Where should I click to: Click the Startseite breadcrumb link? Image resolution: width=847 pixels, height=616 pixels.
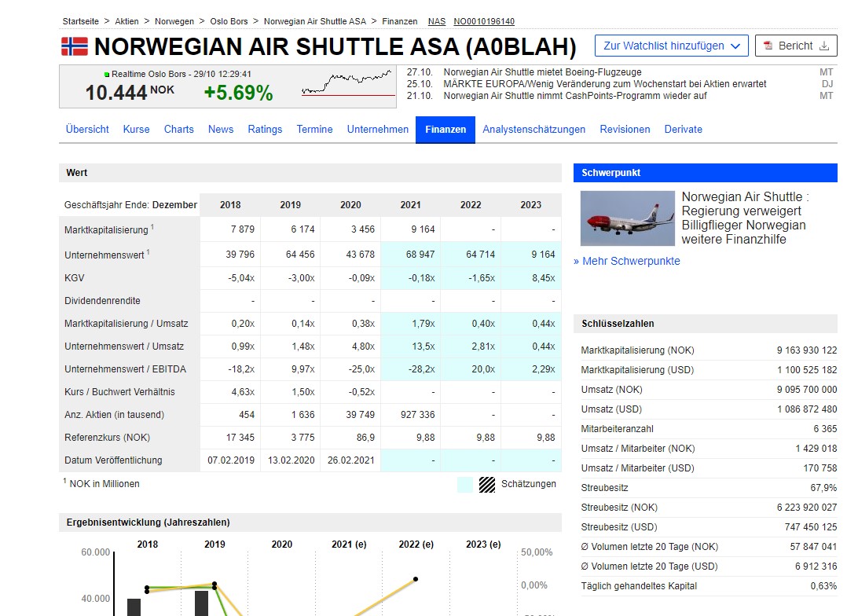(x=80, y=21)
